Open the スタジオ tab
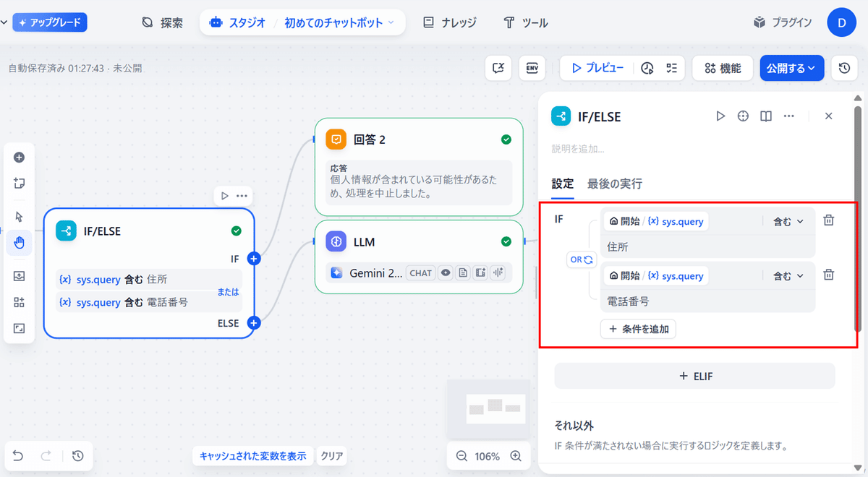Screen dimensions: 868x477 coord(236,23)
